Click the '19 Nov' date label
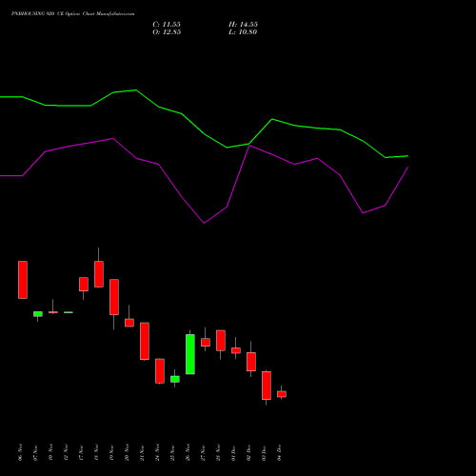Image resolution: width=476 pixels, height=476 pixels. click(x=112, y=452)
